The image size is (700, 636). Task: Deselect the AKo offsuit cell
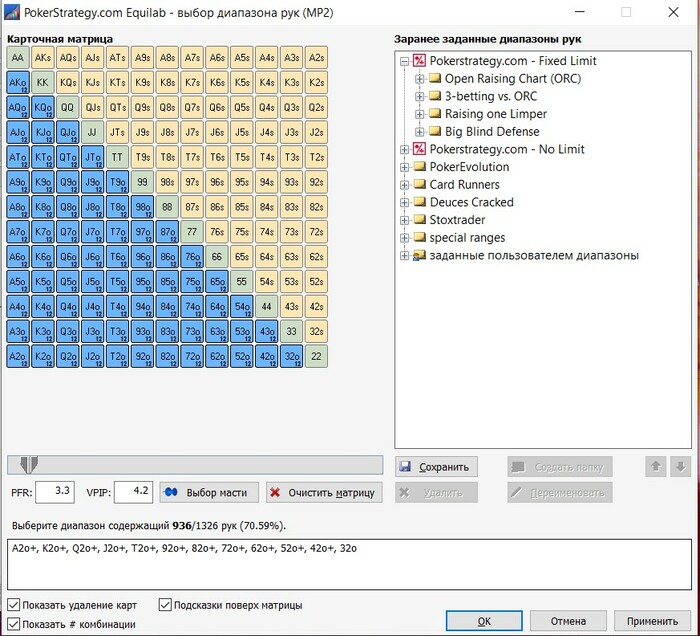tap(18, 83)
